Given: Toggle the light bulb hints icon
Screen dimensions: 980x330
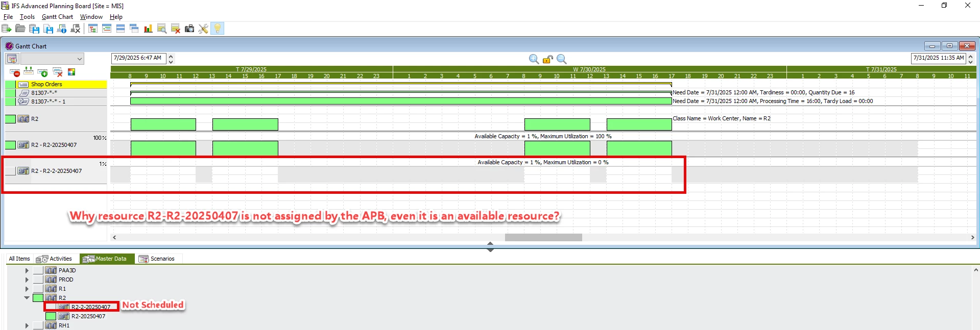Looking at the screenshot, I should [218, 29].
